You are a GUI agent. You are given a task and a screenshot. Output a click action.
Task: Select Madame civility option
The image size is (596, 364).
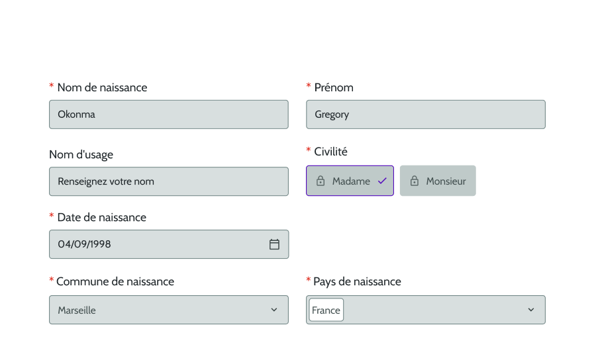pos(350,181)
